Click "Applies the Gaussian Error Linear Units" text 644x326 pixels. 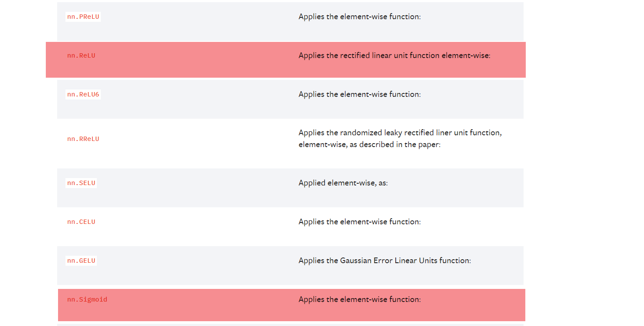(x=384, y=261)
